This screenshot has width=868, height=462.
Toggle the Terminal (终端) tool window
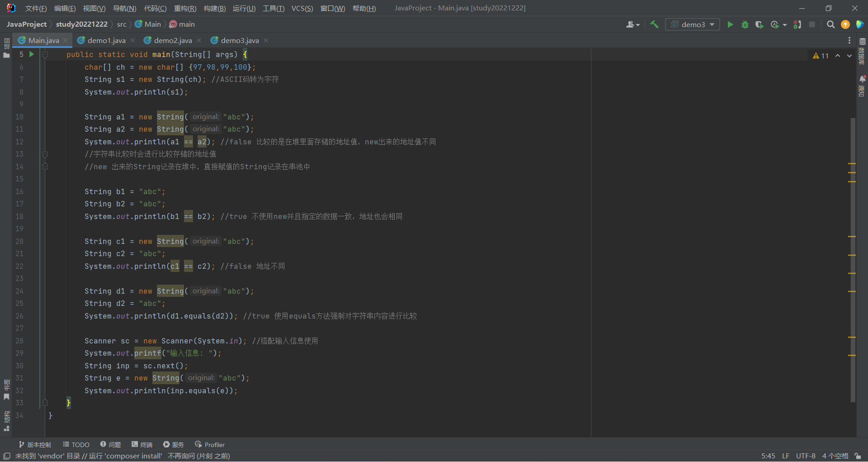click(142, 445)
